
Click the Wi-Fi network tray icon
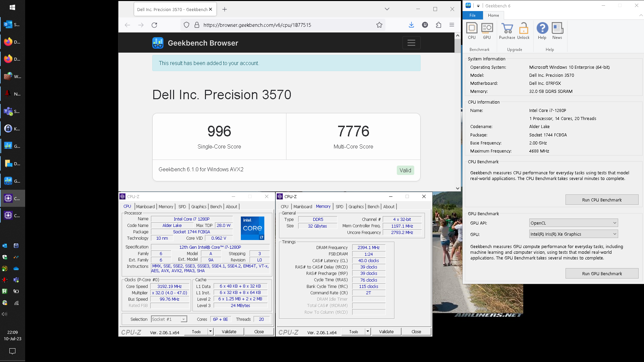coord(16,303)
